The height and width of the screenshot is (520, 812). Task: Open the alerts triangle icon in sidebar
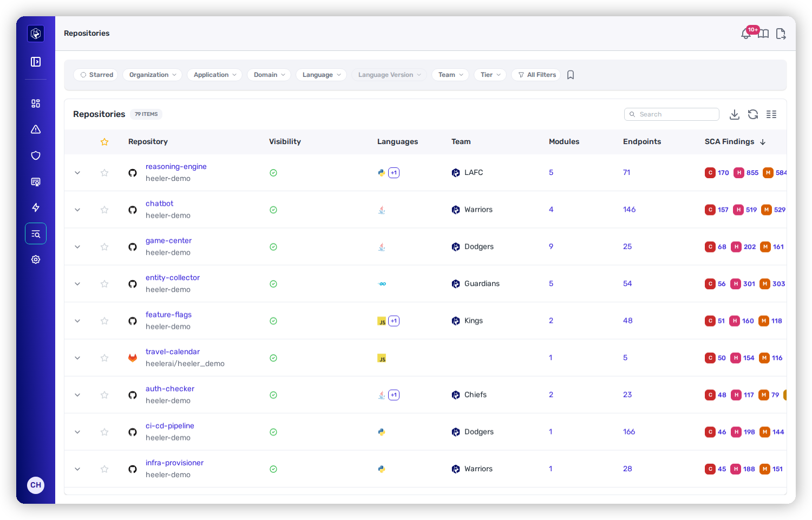[x=36, y=129]
